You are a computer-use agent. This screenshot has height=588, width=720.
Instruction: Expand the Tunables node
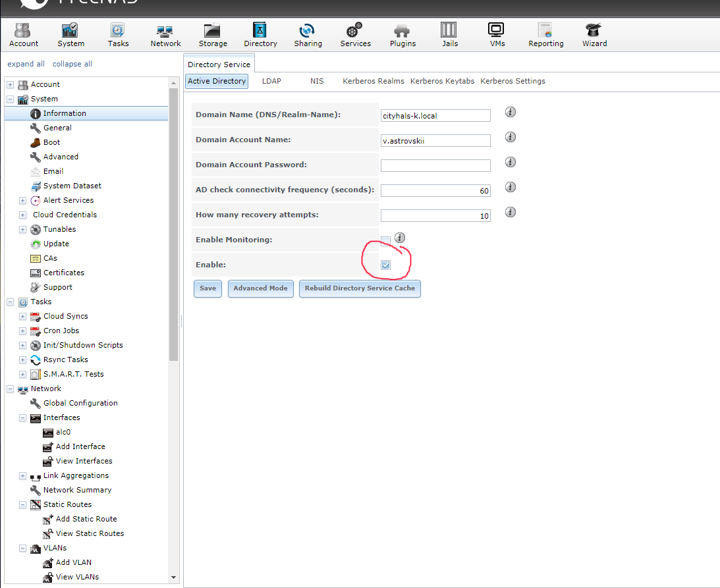coord(22,230)
